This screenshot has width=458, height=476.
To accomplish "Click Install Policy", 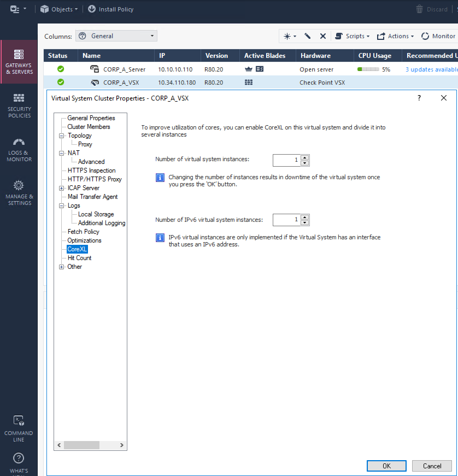I will [110, 9].
